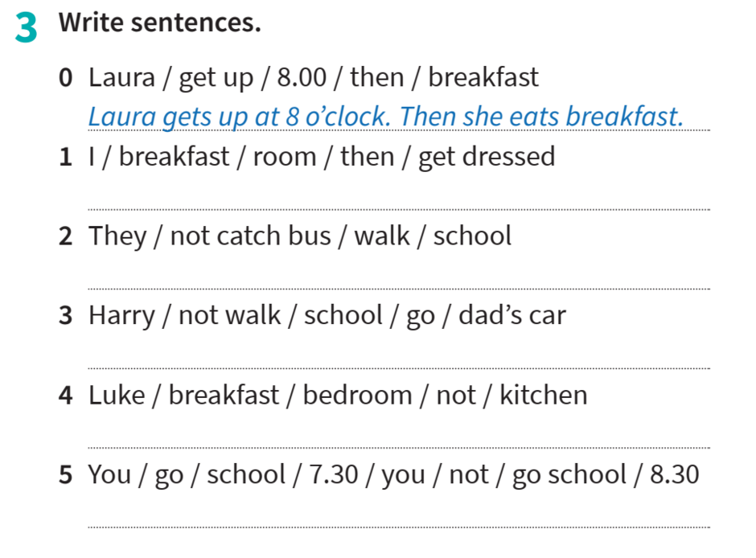Viewport: 756px width, 558px height.
Task: Click the item number 4
Action: 66,396
